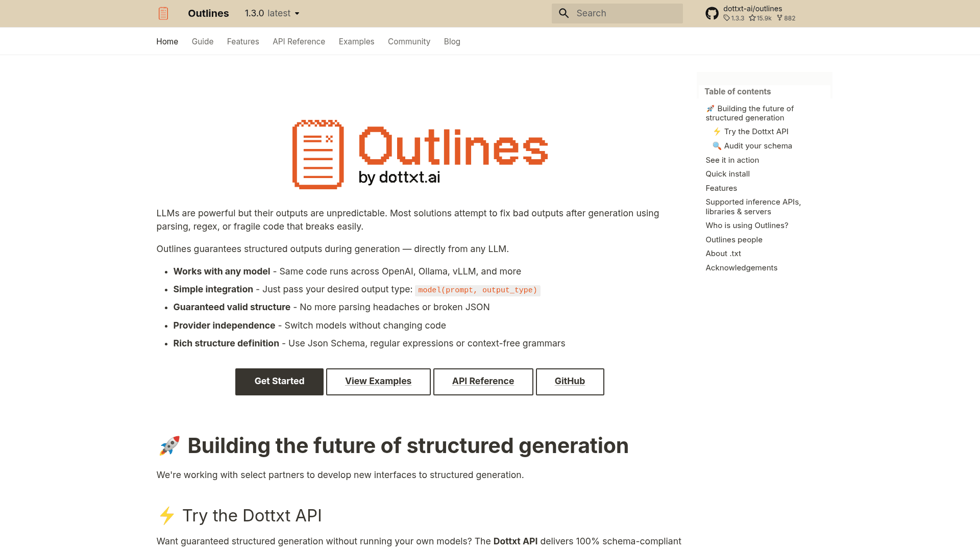
Task: Click the bold text Provider independence
Action: click(x=224, y=325)
